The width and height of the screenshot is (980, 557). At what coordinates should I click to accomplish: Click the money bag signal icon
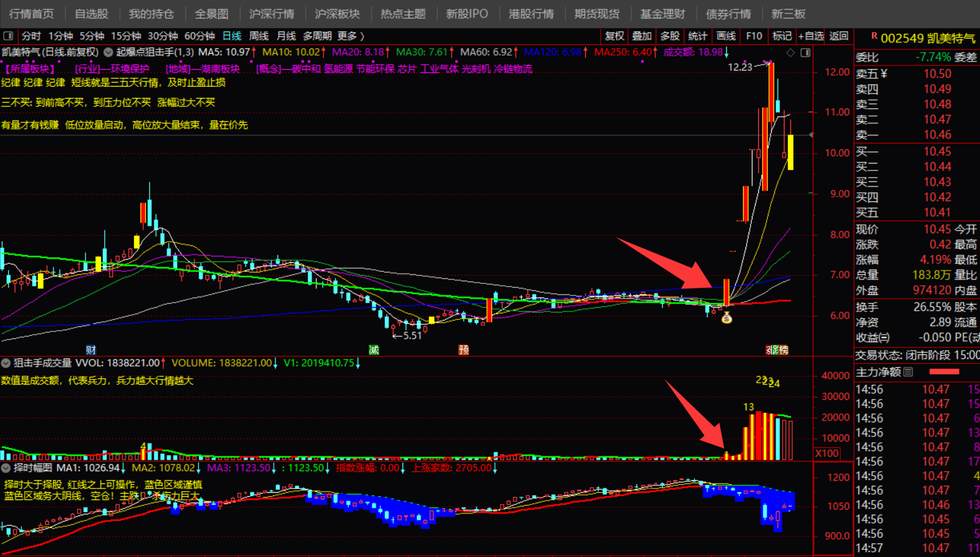pos(726,317)
